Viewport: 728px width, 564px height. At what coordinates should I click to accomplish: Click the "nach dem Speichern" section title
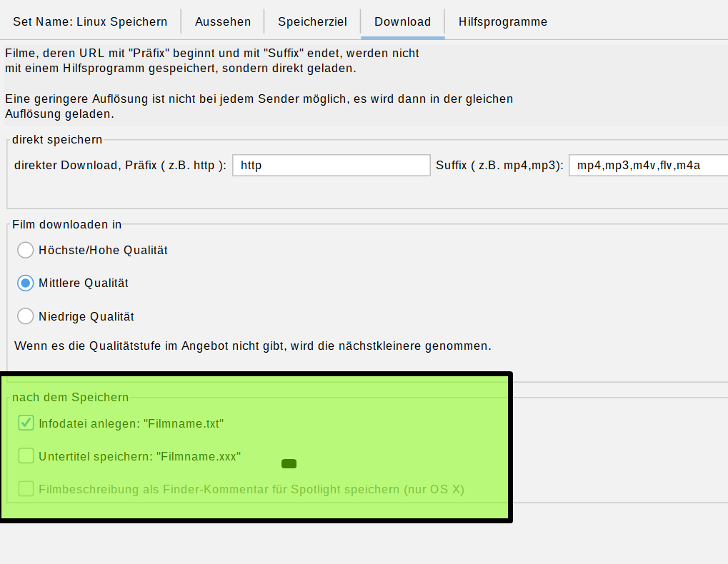[70, 397]
